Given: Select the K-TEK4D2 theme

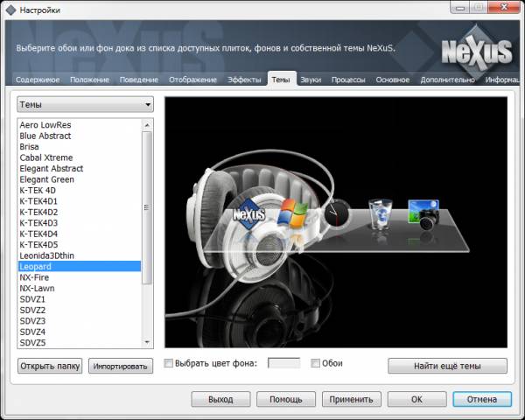Looking at the screenshot, I should (80, 212).
